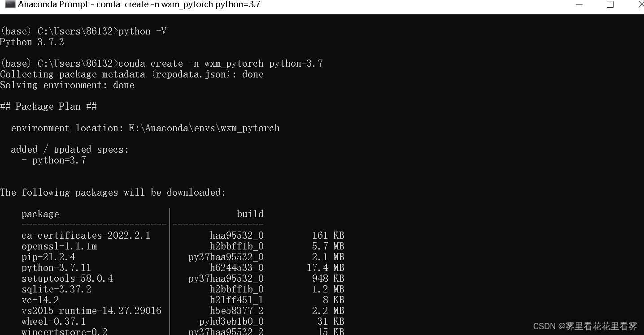Click the 'Python 3.7.3' output line
This screenshot has width=644, height=335.
click(32, 42)
